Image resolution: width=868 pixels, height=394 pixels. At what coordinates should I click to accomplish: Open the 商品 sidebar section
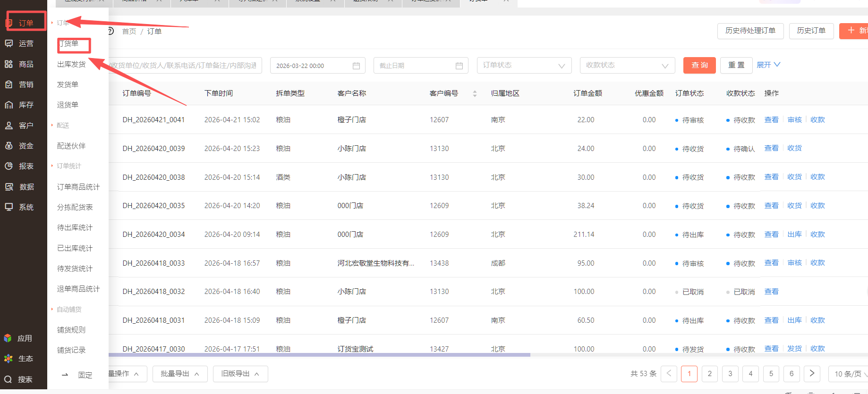point(20,64)
